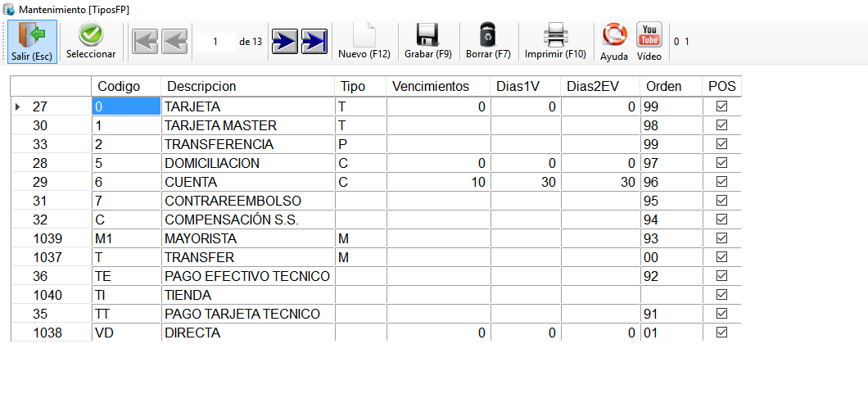868x412 pixels.
Task: Select the TARJETA MASTER description cell
Action: point(248,125)
